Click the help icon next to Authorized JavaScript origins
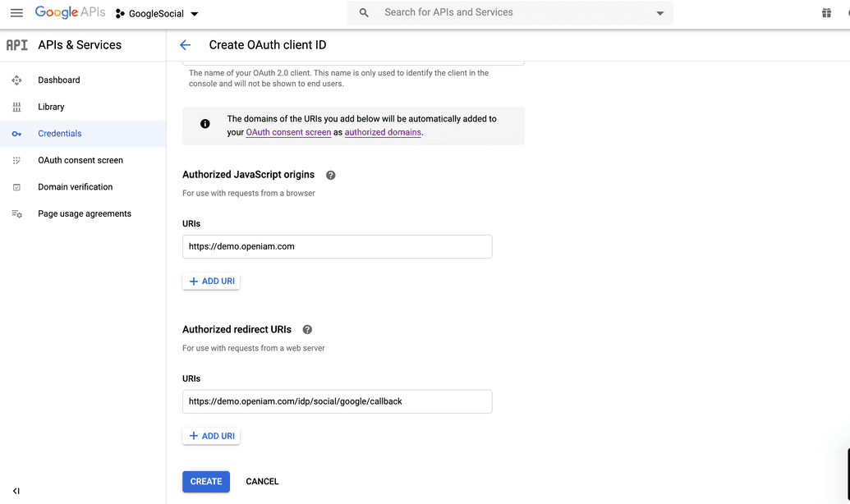Viewport: 850px width, 504px height. click(x=330, y=175)
